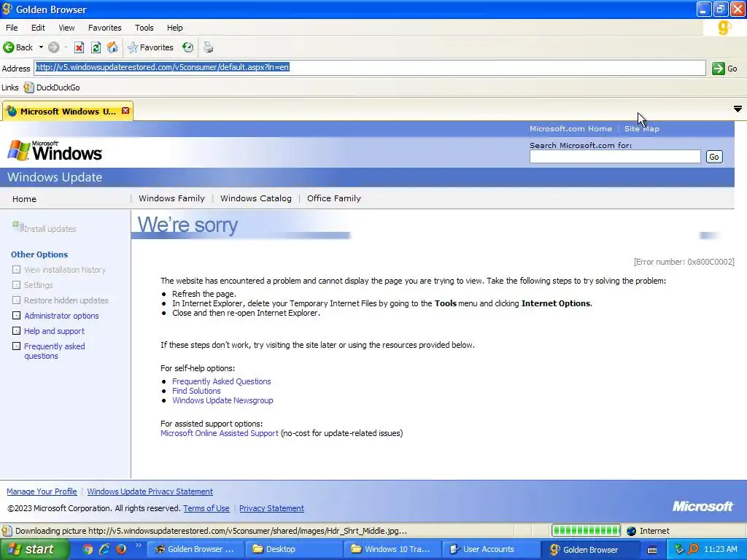747x560 pixels.
Task: Open the DuckDuckGo link in Links bar
Action: click(52, 87)
